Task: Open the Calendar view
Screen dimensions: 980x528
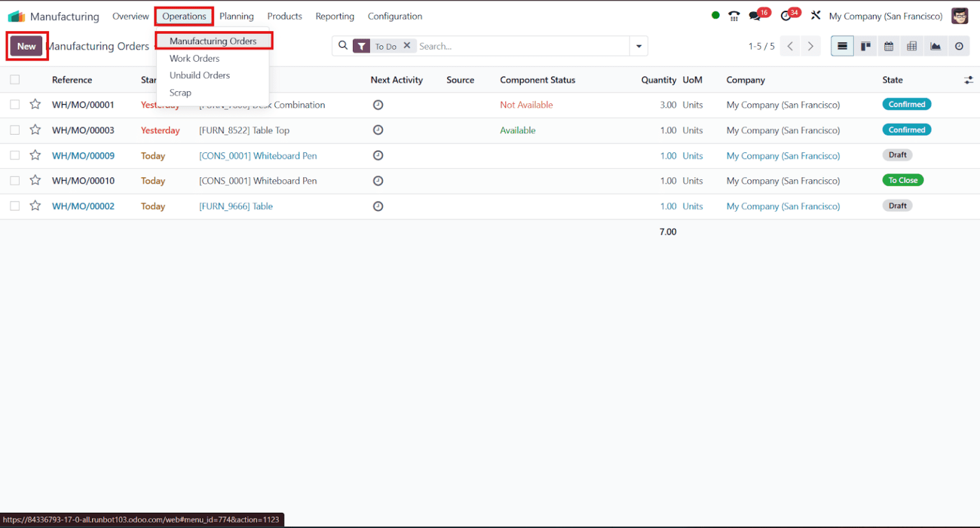Action: pyautogui.click(x=889, y=46)
